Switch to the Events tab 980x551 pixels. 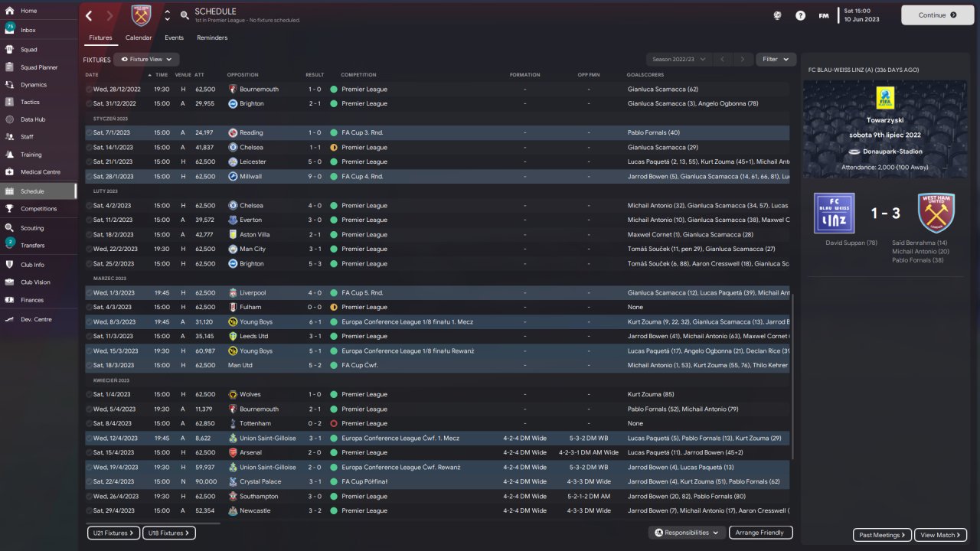[x=174, y=37]
